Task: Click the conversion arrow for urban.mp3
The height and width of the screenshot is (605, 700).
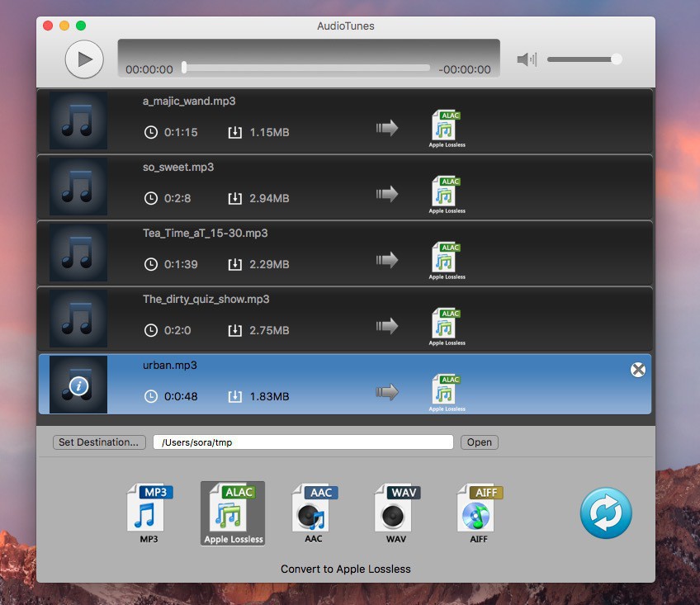Action: 386,393
